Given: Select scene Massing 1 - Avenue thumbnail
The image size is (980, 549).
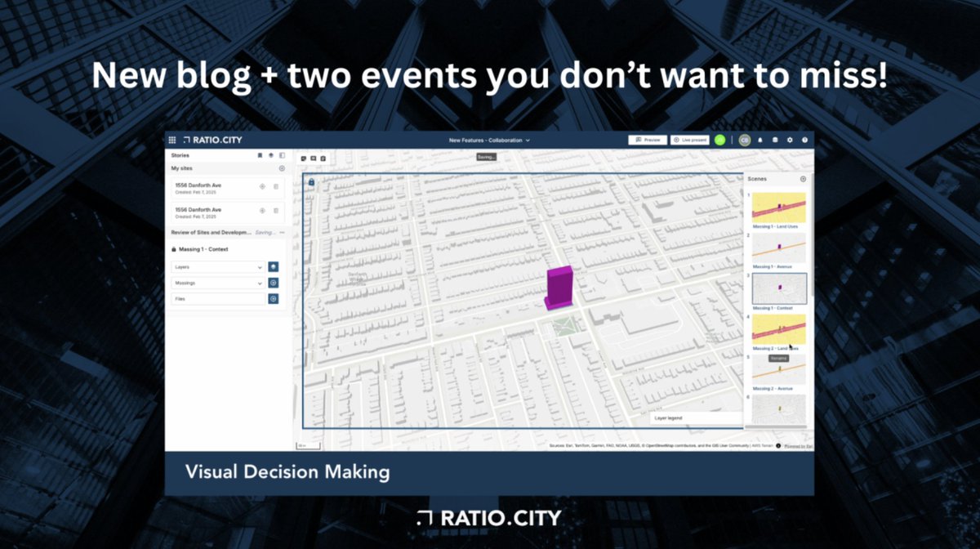Looking at the screenshot, I should 779,248.
